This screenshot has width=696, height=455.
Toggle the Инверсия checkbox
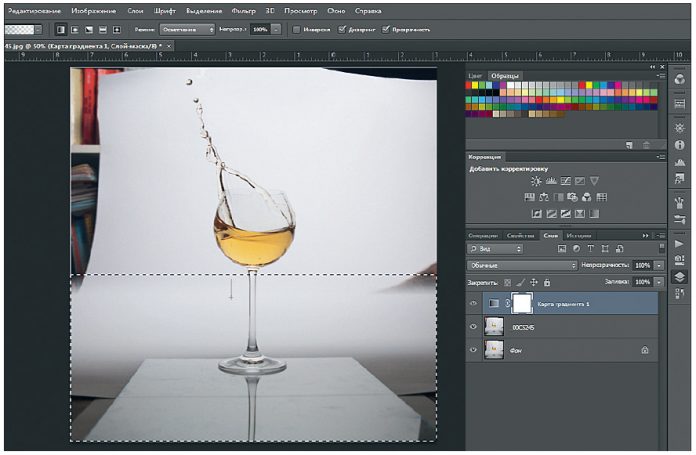[x=297, y=29]
